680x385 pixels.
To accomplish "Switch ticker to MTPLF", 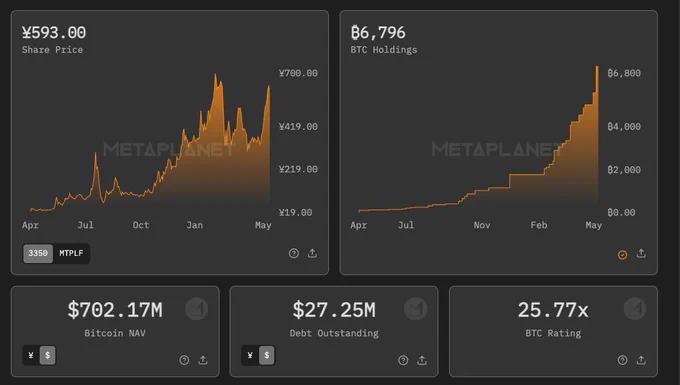I will click(71, 253).
